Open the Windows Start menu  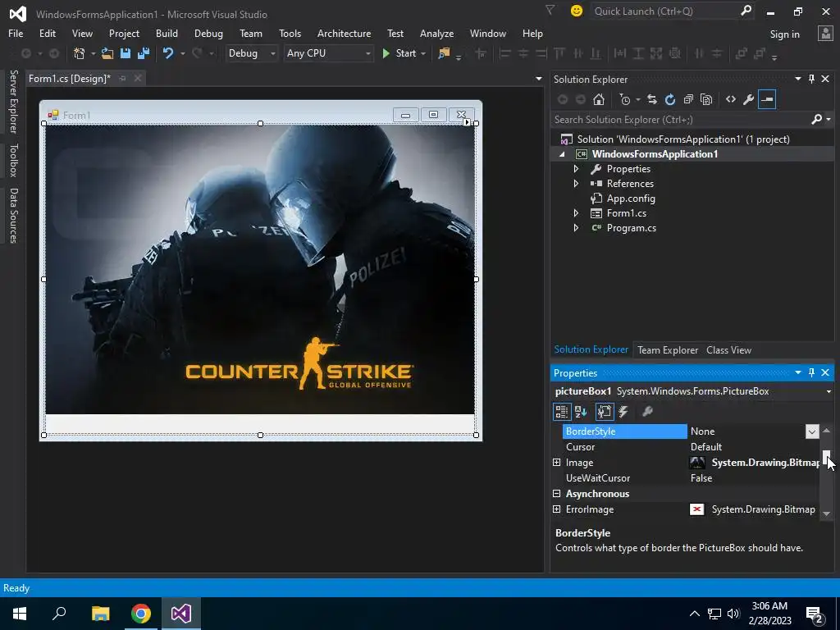pos(20,614)
